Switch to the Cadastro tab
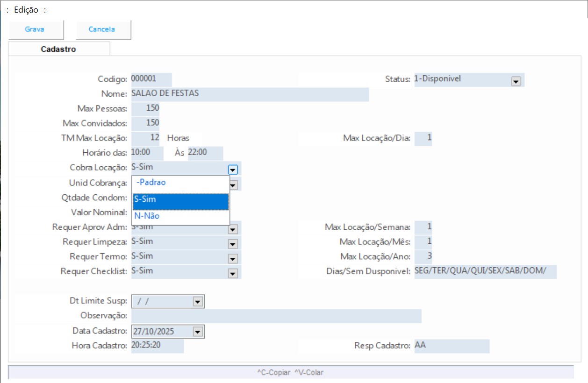This screenshot has height=383, width=588. tap(58, 49)
